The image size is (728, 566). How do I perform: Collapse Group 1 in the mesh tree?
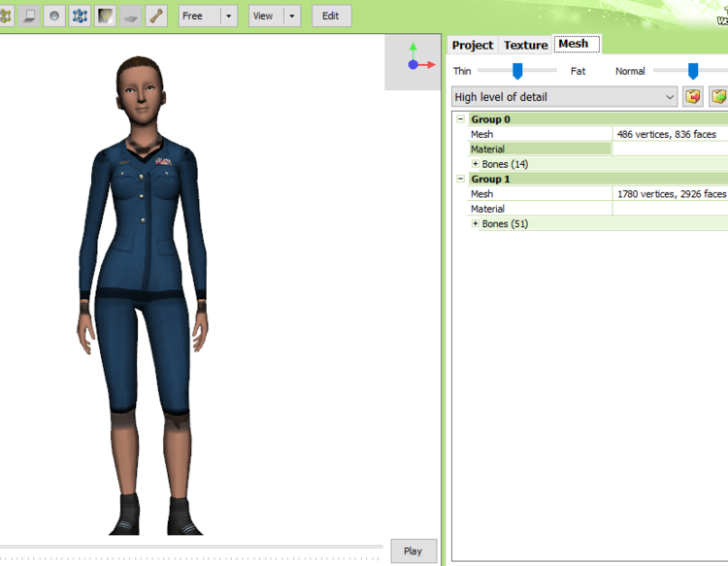pos(460,179)
